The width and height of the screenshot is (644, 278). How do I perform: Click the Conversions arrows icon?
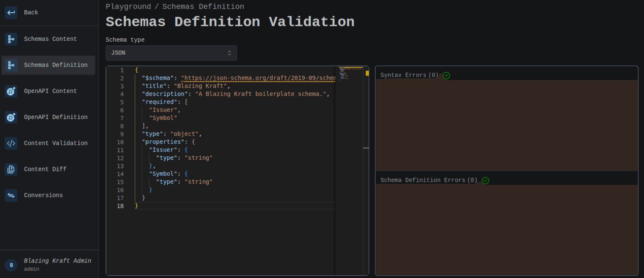coord(11,195)
